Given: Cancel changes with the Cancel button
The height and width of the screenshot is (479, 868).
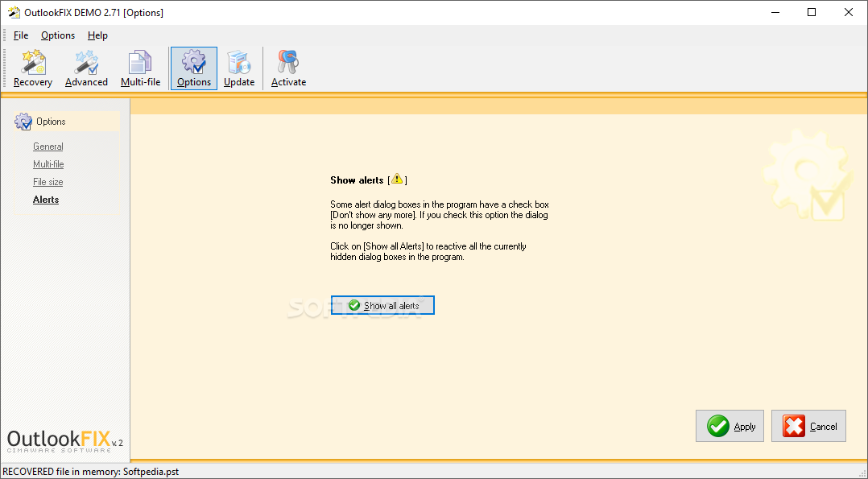Looking at the screenshot, I should 808,426.
